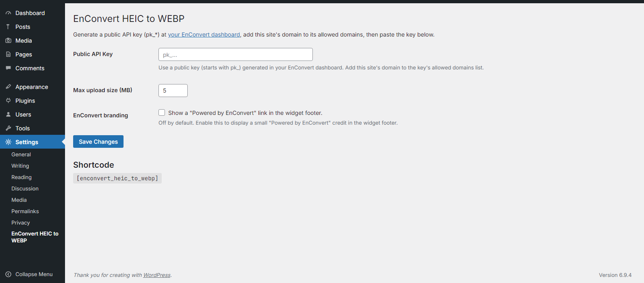The width and height of the screenshot is (644, 283).
Task: Select EnConvert HEIC to WEBP submenu item
Action: [x=35, y=237]
